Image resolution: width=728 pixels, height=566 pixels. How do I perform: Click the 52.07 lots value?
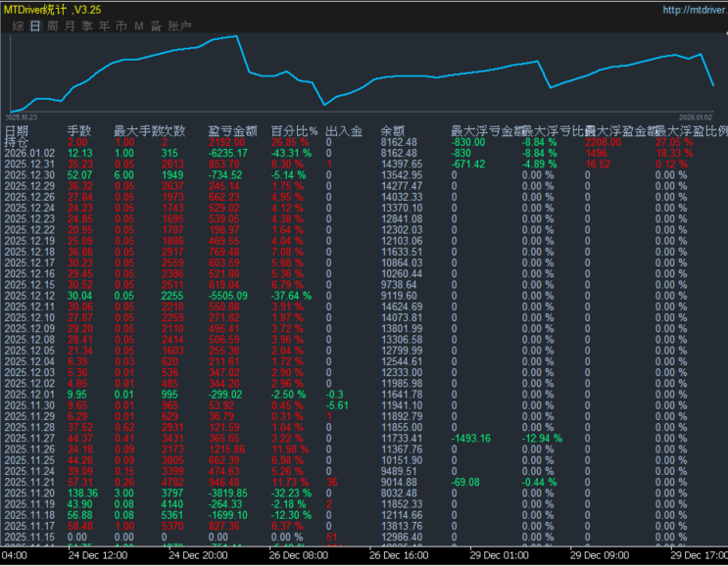click(x=80, y=175)
